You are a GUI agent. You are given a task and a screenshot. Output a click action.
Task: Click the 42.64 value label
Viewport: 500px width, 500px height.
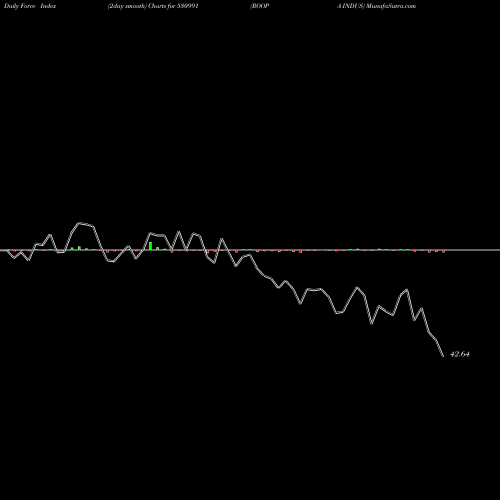click(x=460, y=354)
